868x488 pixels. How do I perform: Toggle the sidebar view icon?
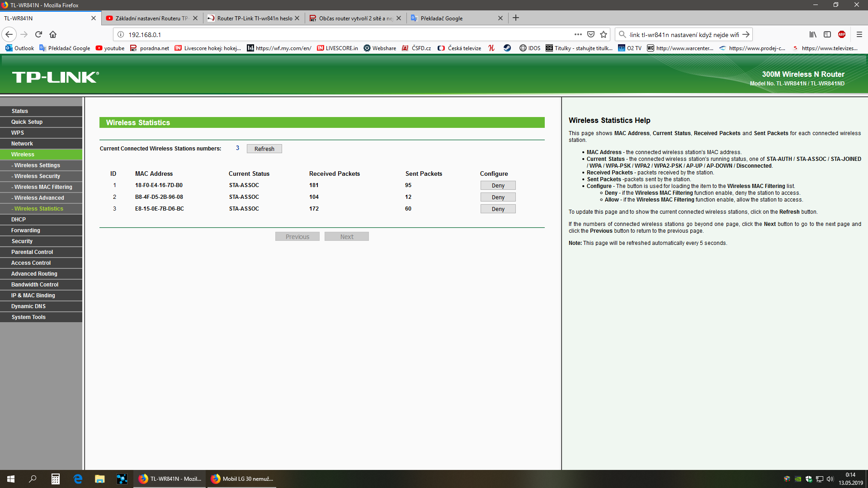click(827, 34)
